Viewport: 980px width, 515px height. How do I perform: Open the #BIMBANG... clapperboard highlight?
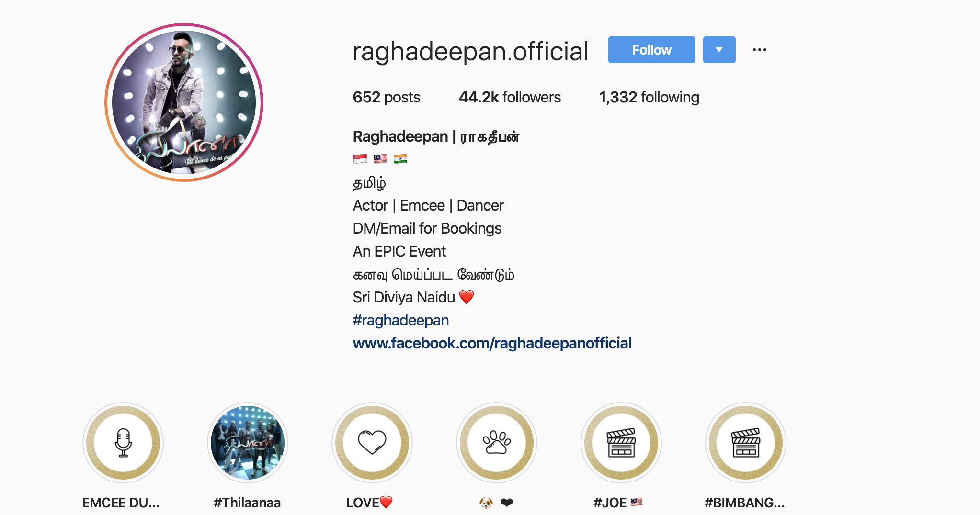[x=746, y=443]
